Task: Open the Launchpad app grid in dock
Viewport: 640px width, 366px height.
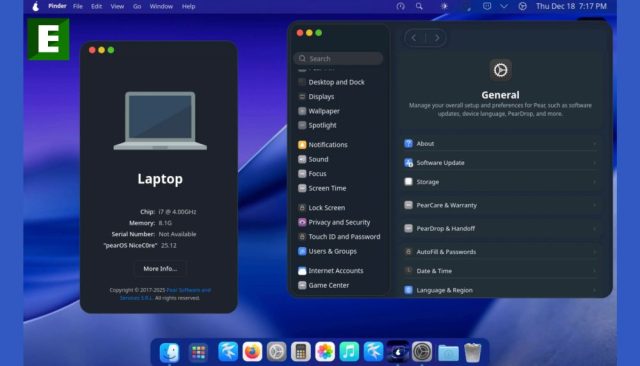Action: tap(198, 352)
